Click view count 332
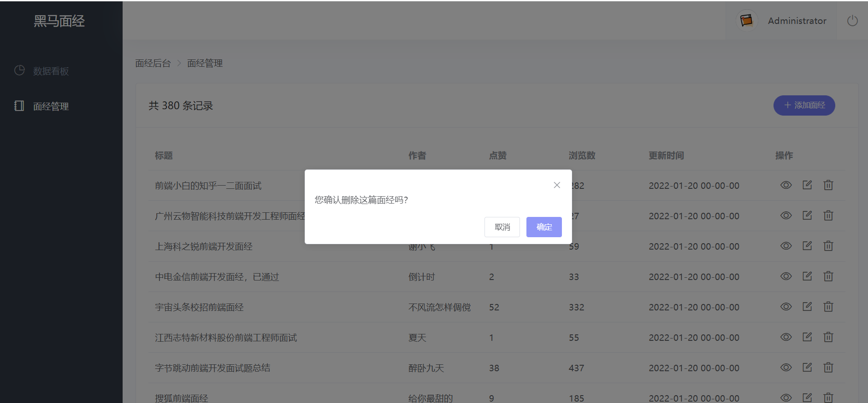 [576, 307]
